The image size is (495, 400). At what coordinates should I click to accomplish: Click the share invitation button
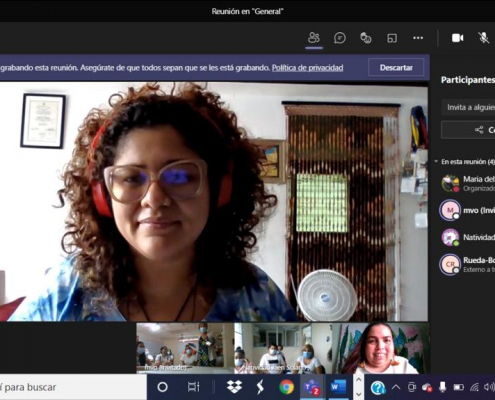[x=468, y=130]
